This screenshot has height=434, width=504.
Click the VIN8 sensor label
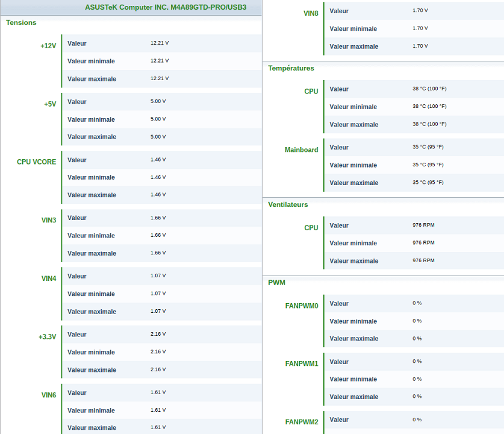point(311,13)
